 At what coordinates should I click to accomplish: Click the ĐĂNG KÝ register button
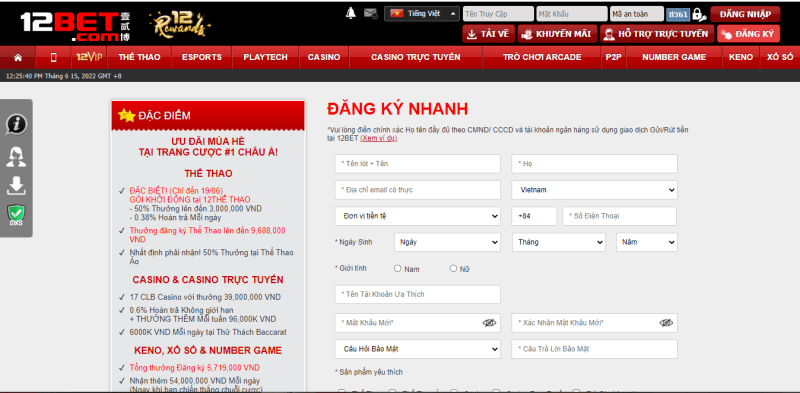point(748,34)
